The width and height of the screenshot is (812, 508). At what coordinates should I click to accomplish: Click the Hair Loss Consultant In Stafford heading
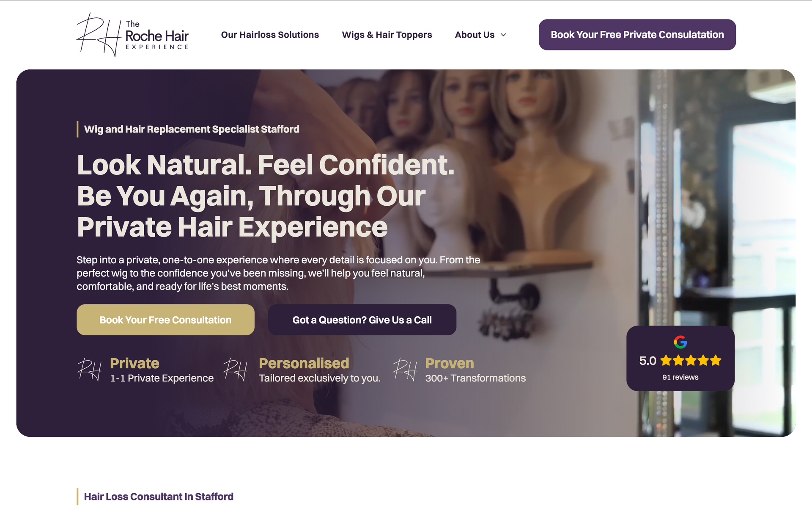(x=159, y=497)
